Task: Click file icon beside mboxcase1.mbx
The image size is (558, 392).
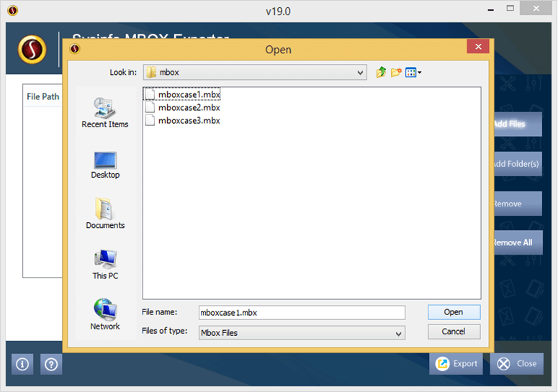Action: [150, 94]
